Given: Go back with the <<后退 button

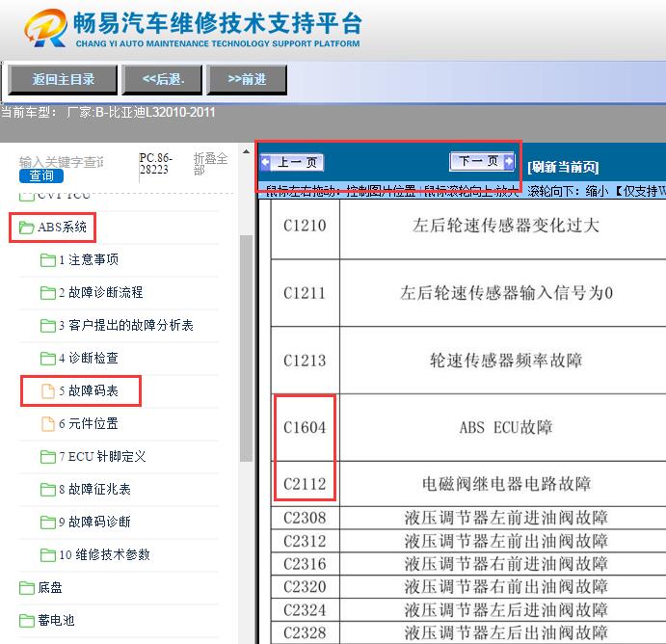Looking at the screenshot, I should tap(162, 79).
